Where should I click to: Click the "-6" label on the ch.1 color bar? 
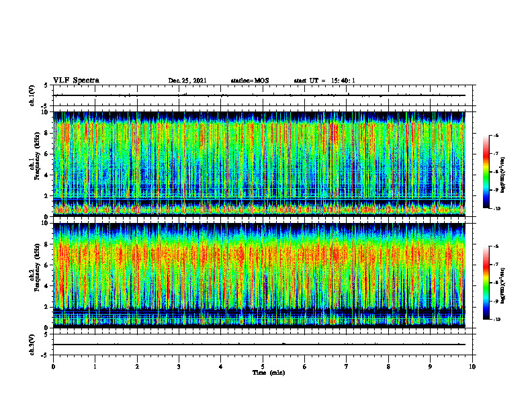tap(496, 135)
